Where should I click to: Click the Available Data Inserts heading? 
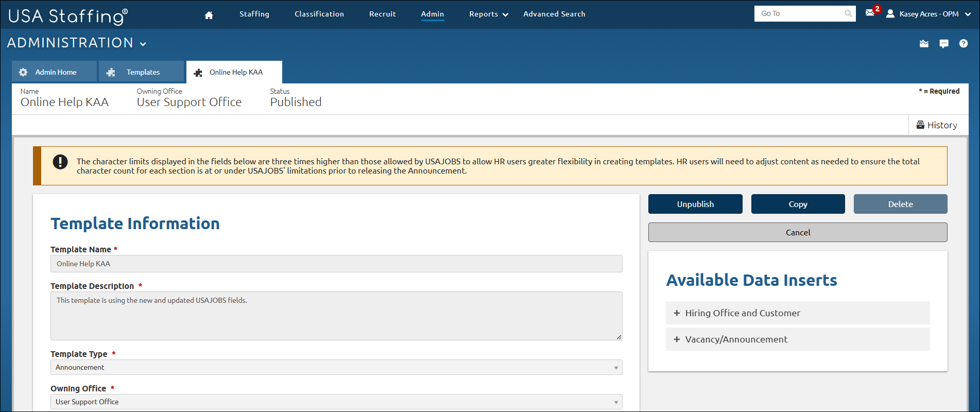tap(751, 280)
